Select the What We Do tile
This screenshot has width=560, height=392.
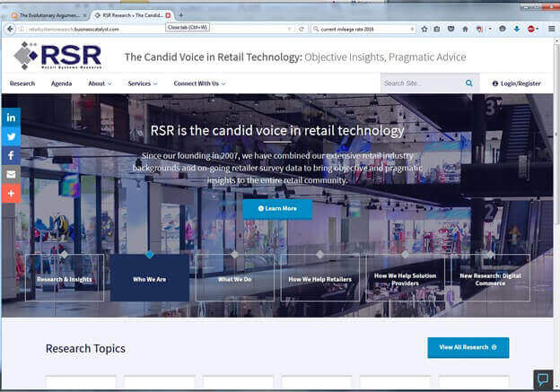234,278
